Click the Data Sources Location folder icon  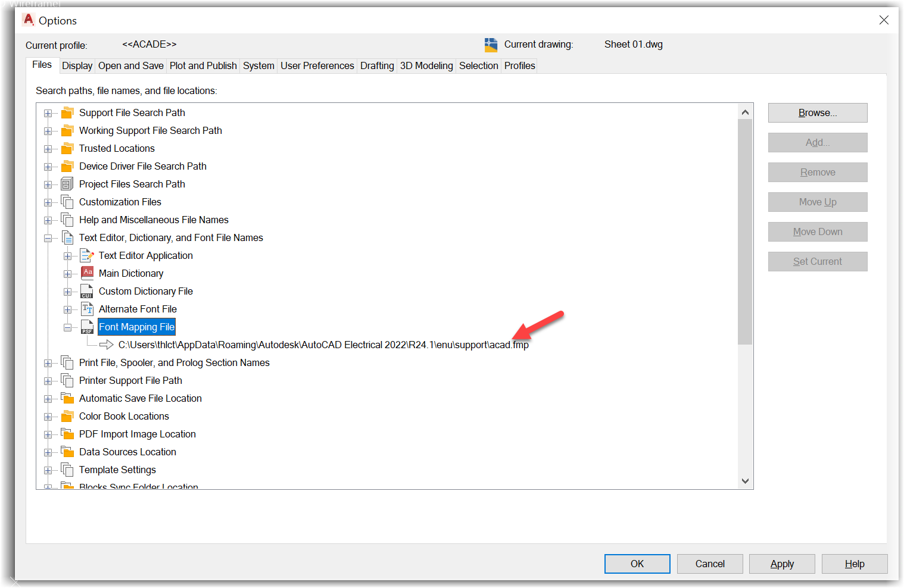[x=67, y=452]
